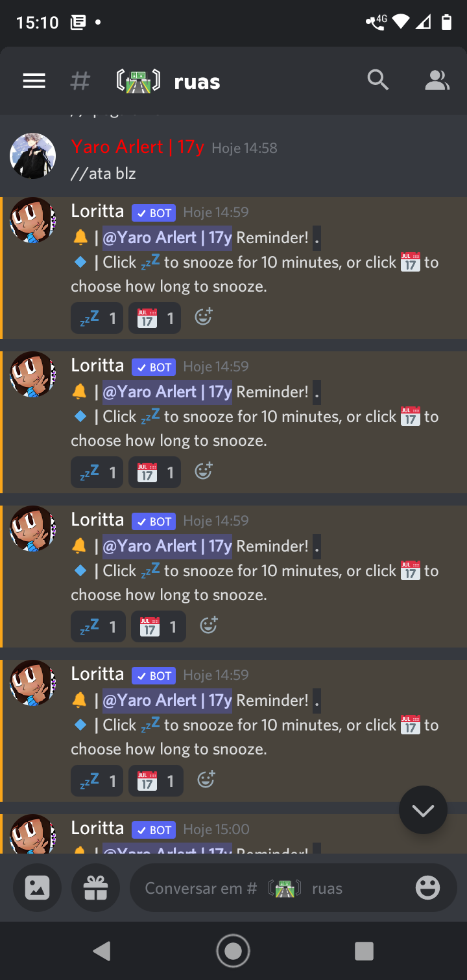Open the member list icon
This screenshot has height=980, width=467.
click(x=438, y=80)
